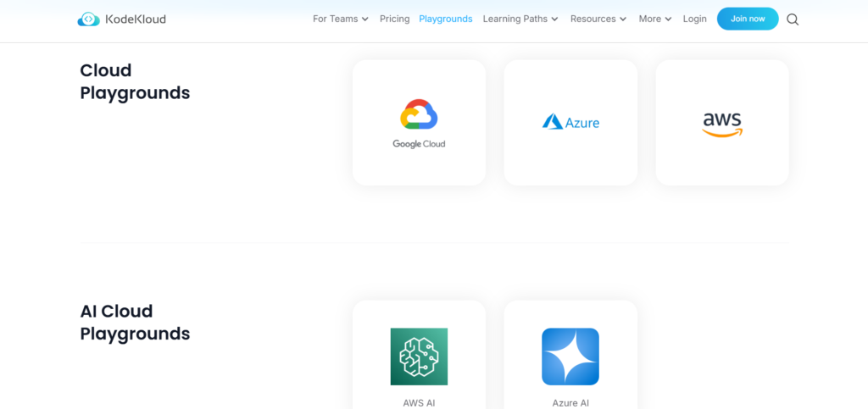This screenshot has height=409, width=868.
Task: Select the Playgrounds nav item
Action: [x=446, y=19]
